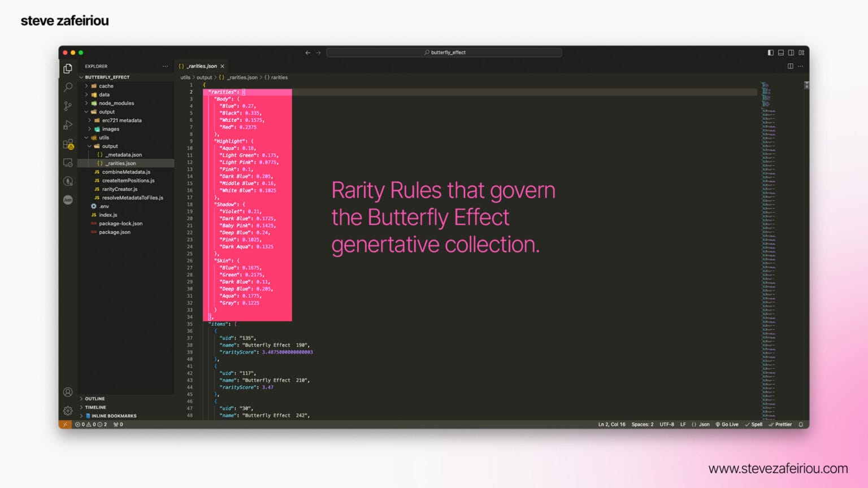
Task: Expand the OUTLINE section
Action: click(x=94, y=399)
